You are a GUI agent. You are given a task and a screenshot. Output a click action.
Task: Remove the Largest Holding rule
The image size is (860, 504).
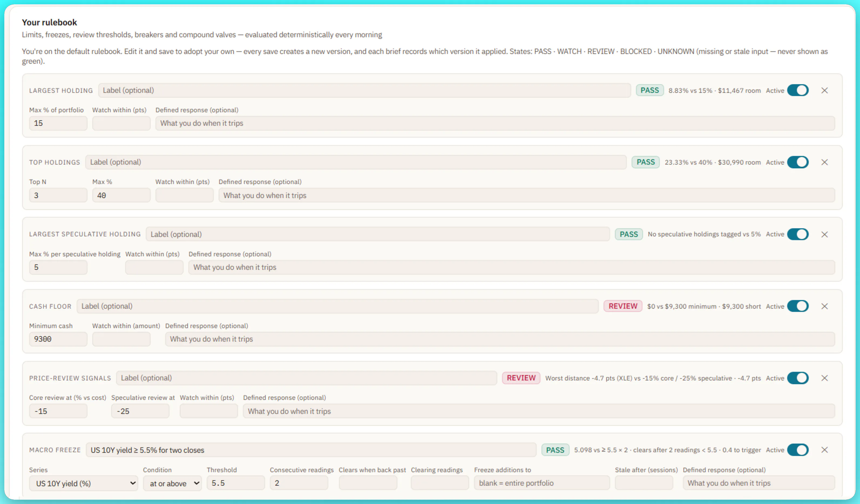pyautogui.click(x=824, y=90)
